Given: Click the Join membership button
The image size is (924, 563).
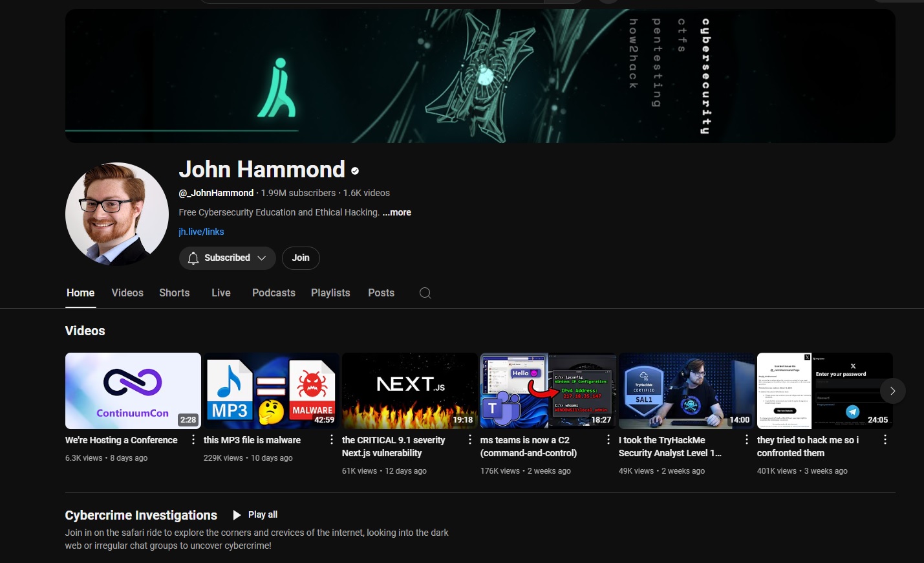Looking at the screenshot, I should [x=301, y=258].
